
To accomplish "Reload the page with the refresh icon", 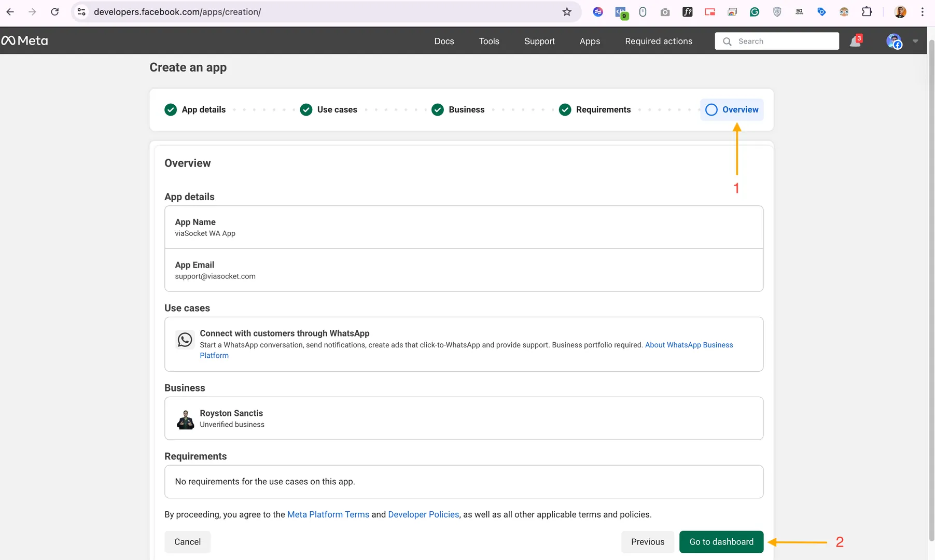I will (54, 11).
